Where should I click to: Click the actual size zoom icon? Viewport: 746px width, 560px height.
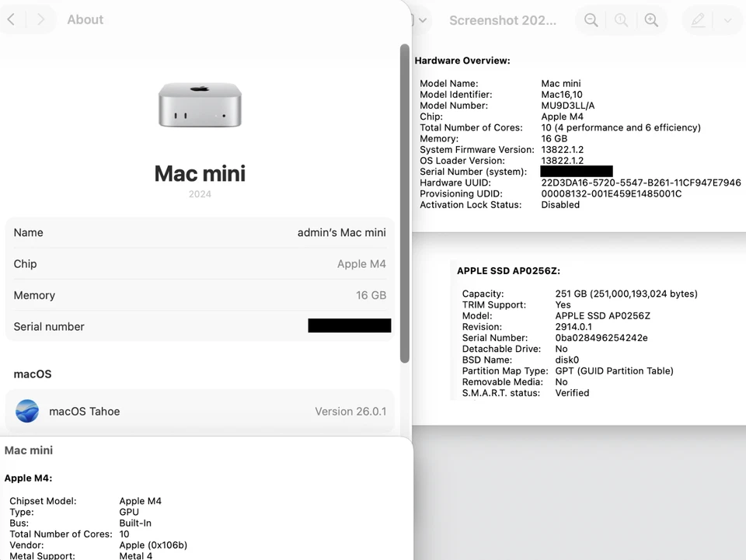point(621,20)
